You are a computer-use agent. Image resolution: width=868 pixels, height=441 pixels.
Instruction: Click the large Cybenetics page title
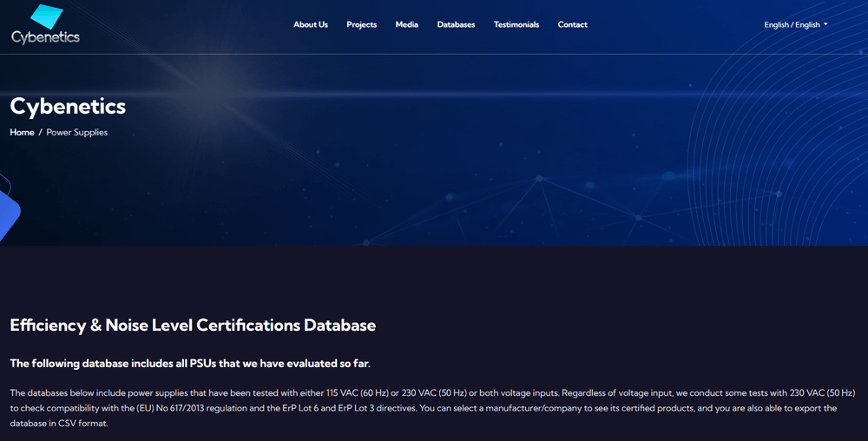coord(68,106)
